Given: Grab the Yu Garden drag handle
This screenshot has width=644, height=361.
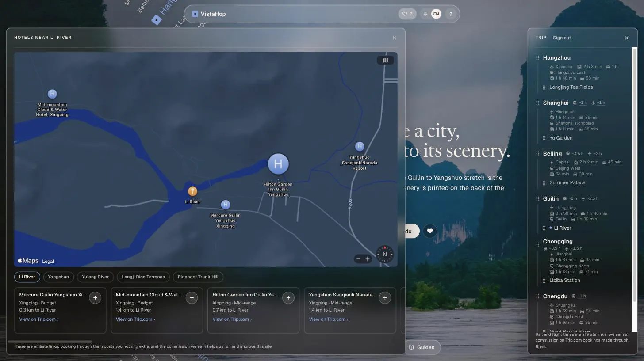Looking at the screenshot, I should tap(544, 138).
